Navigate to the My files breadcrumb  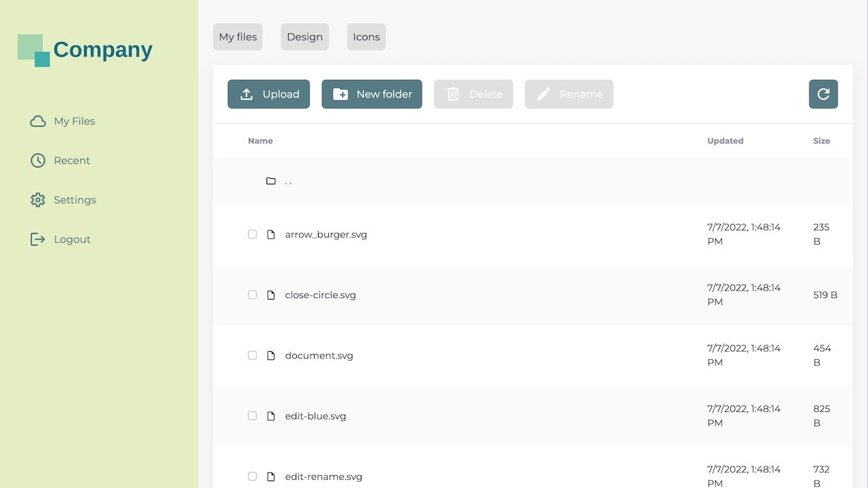click(237, 37)
